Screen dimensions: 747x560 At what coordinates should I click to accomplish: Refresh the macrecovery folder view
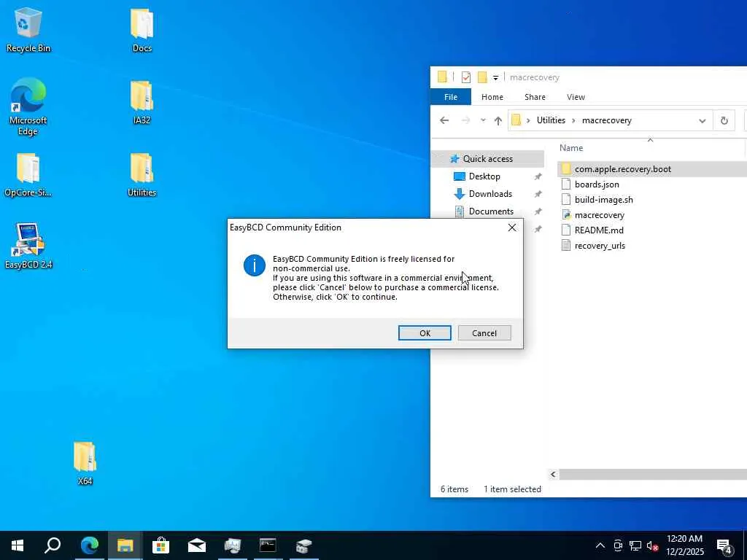click(724, 120)
